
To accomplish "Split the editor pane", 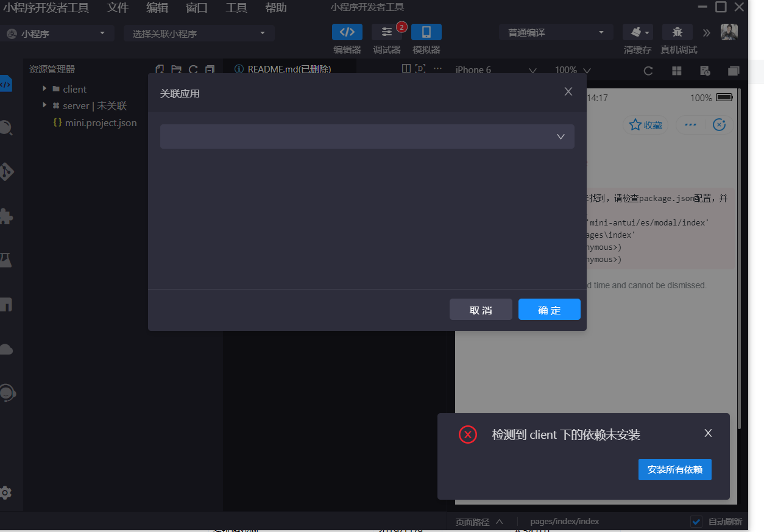I will (406, 69).
